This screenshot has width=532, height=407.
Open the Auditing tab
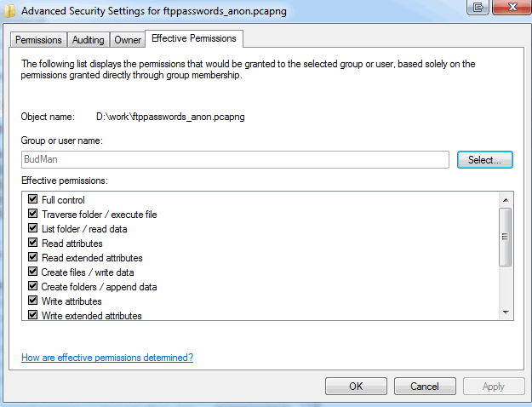tap(89, 40)
